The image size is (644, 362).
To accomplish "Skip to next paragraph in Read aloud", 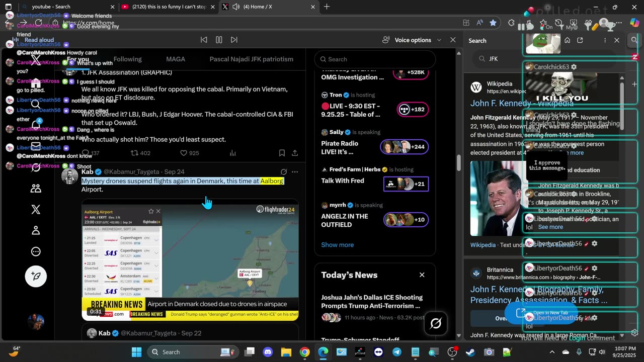I will (x=234, y=40).
